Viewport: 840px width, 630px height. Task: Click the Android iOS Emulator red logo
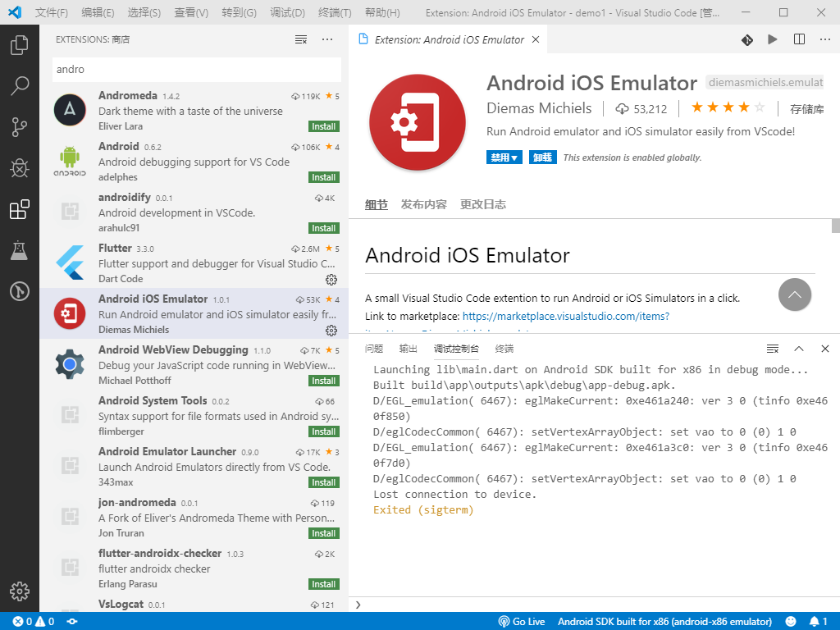pyautogui.click(x=418, y=122)
